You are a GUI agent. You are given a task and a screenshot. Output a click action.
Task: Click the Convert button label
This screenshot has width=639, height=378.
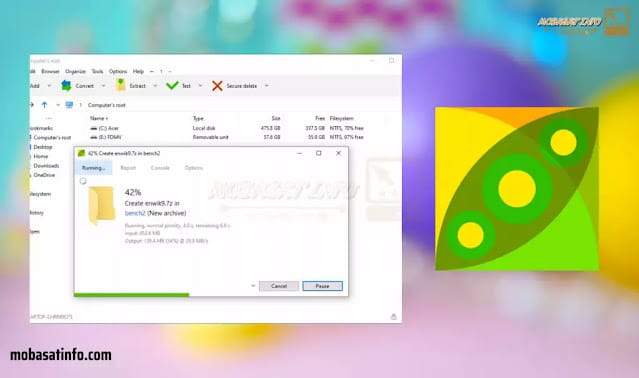85,86
